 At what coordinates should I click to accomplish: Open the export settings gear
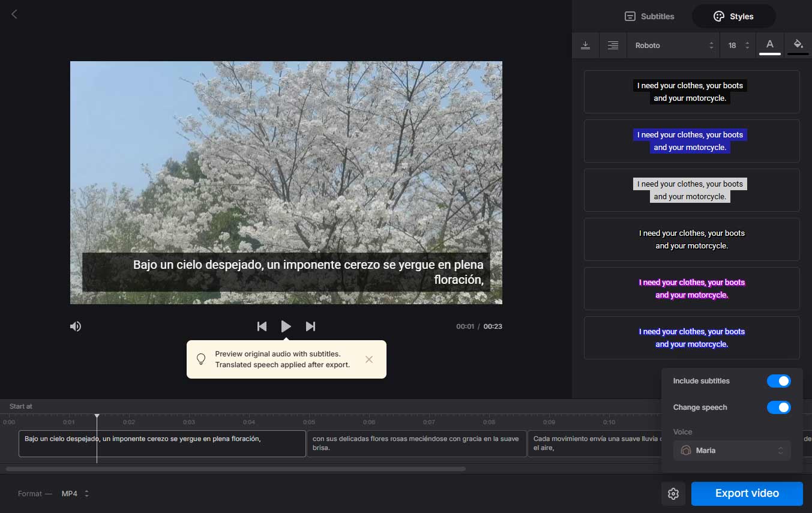[673, 493]
